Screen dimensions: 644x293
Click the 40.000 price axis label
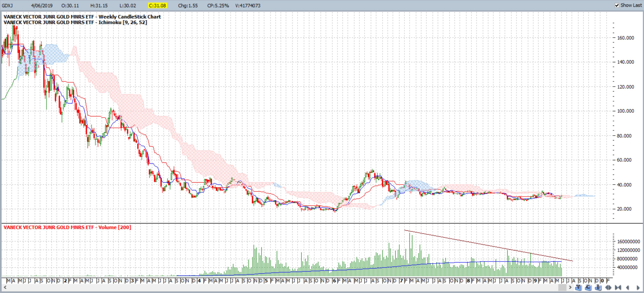(624, 185)
